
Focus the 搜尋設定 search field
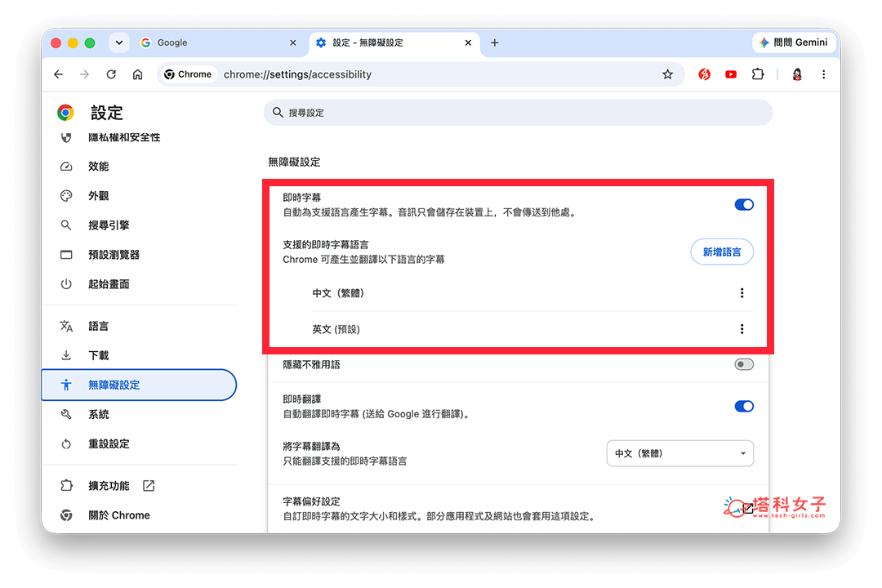tap(518, 113)
